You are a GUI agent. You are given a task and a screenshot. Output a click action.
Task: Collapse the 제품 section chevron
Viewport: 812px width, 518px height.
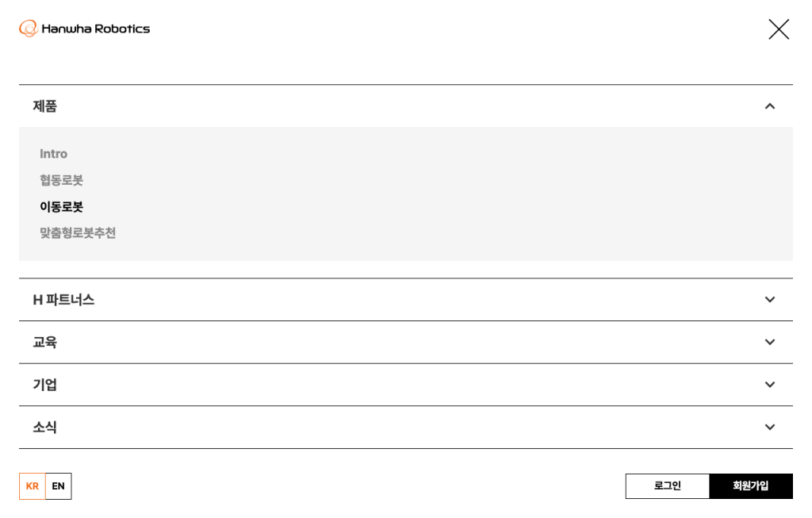(769, 106)
